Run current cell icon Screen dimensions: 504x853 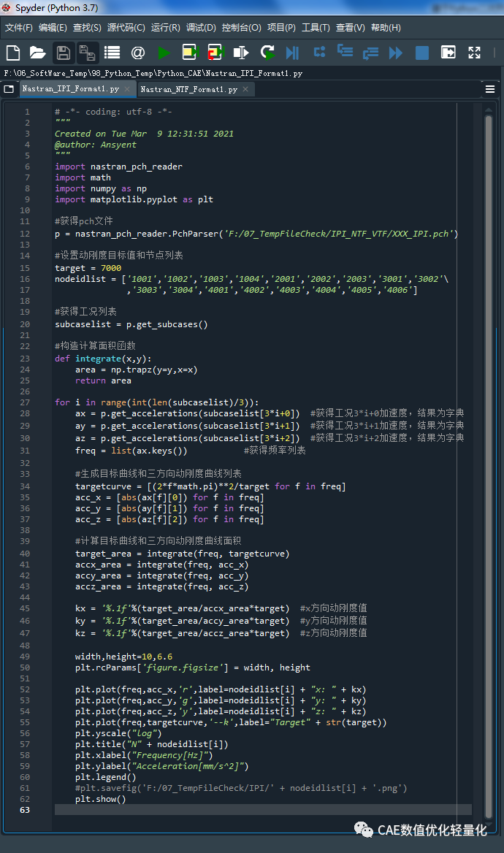tap(190, 53)
